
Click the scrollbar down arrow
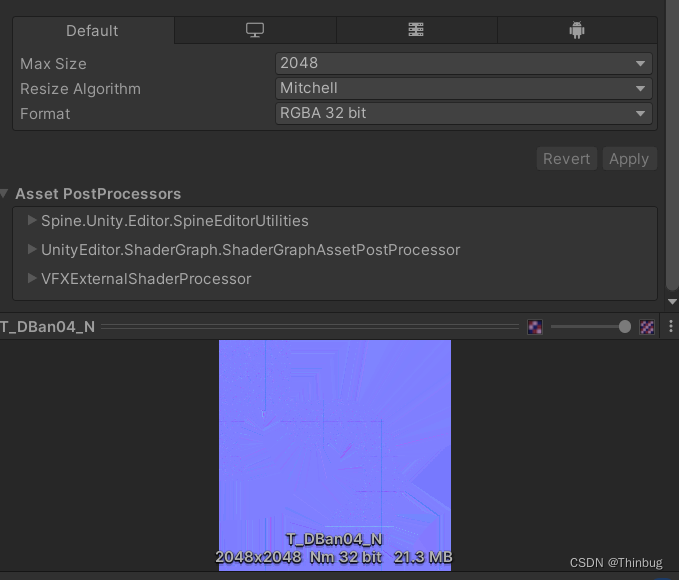[672, 302]
